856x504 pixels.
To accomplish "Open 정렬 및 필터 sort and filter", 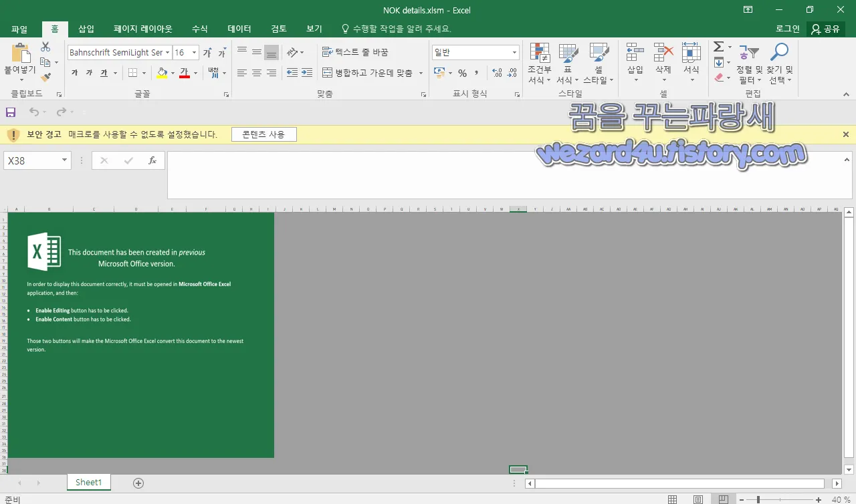I will coord(749,64).
